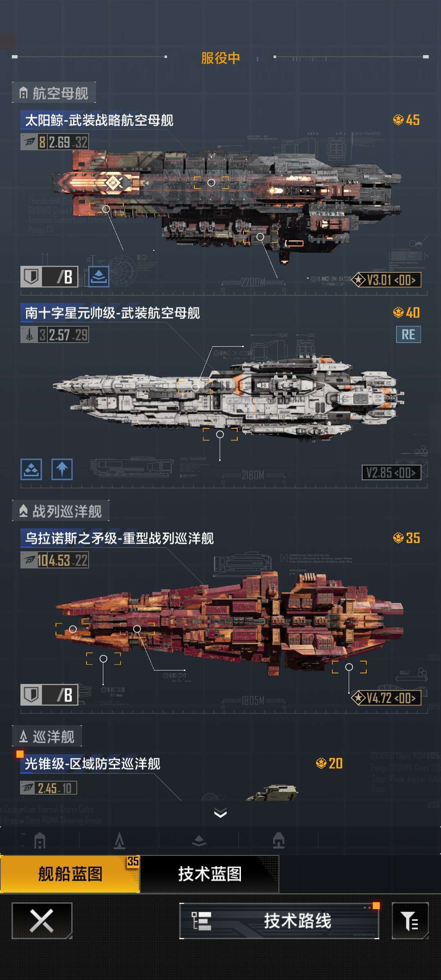Open the 技术路线 tech route button
The width and height of the screenshot is (441, 980).
click(279, 921)
